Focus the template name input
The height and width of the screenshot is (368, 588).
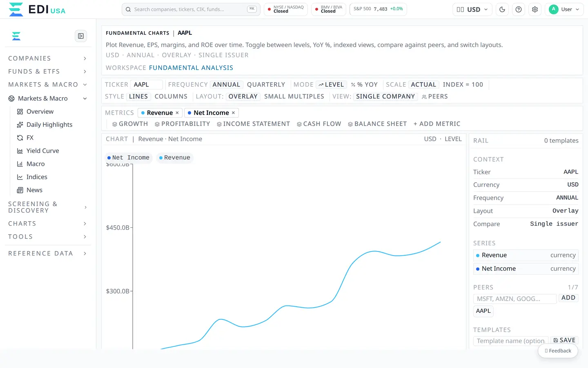point(511,341)
